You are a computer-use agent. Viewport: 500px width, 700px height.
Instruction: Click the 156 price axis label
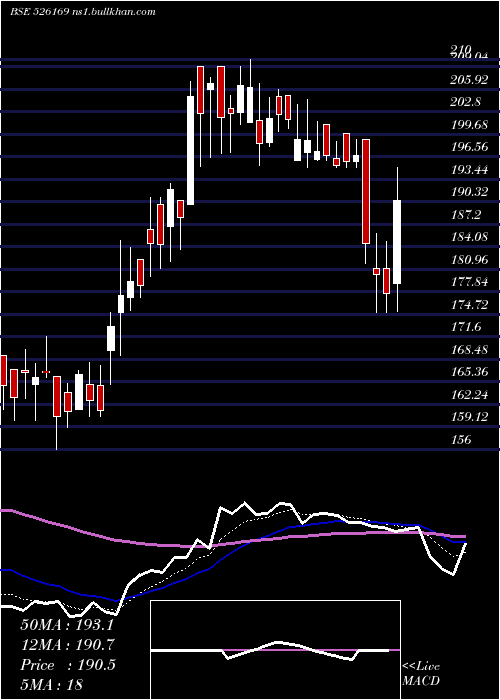point(461,440)
